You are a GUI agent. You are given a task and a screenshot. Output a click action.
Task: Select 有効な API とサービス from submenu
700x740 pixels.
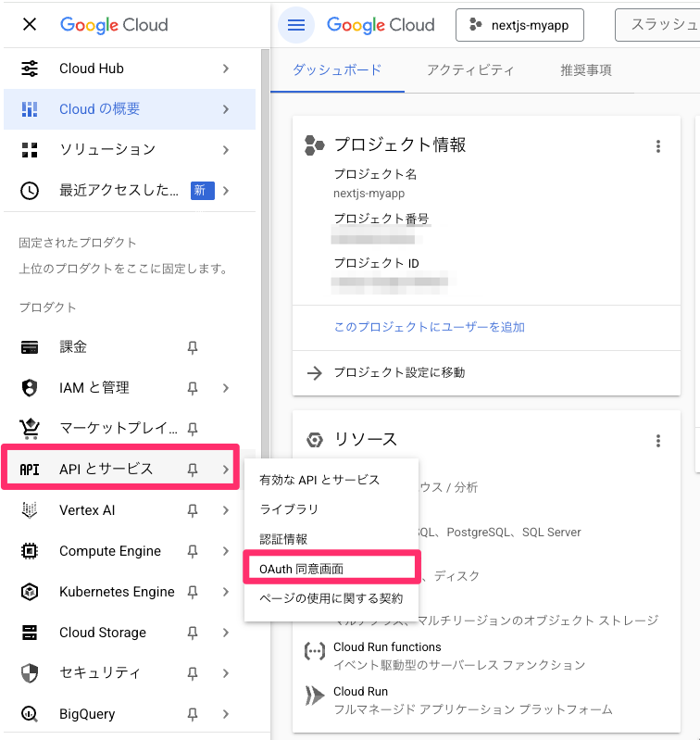click(x=331, y=480)
